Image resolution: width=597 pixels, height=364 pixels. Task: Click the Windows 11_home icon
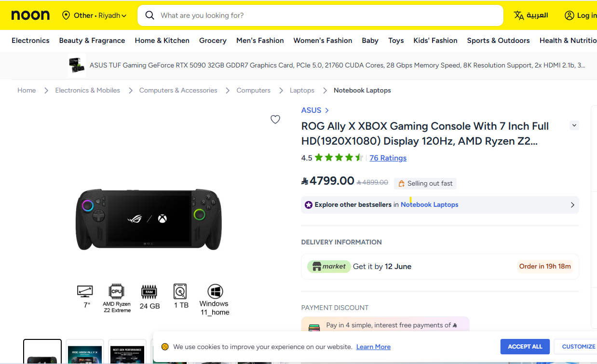[x=215, y=292]
